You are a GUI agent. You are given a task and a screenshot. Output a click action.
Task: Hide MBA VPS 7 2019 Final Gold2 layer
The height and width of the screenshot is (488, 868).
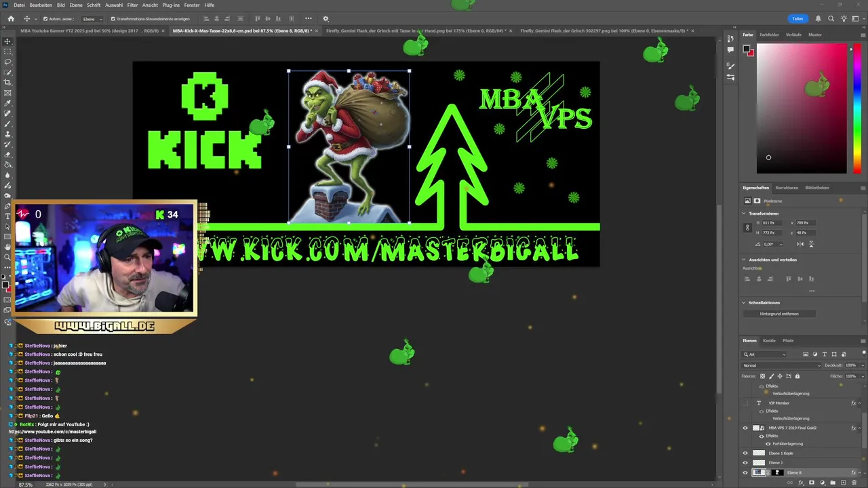click(745, 428)
